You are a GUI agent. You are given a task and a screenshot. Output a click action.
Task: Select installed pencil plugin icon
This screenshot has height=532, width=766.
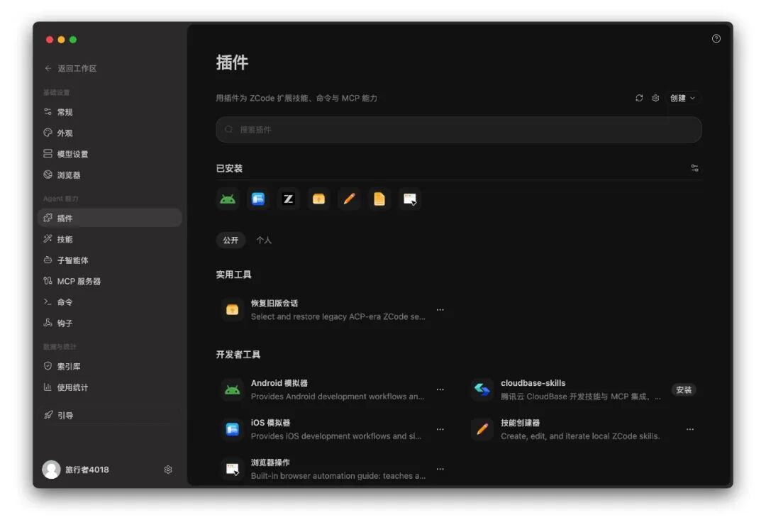(349, 199)
